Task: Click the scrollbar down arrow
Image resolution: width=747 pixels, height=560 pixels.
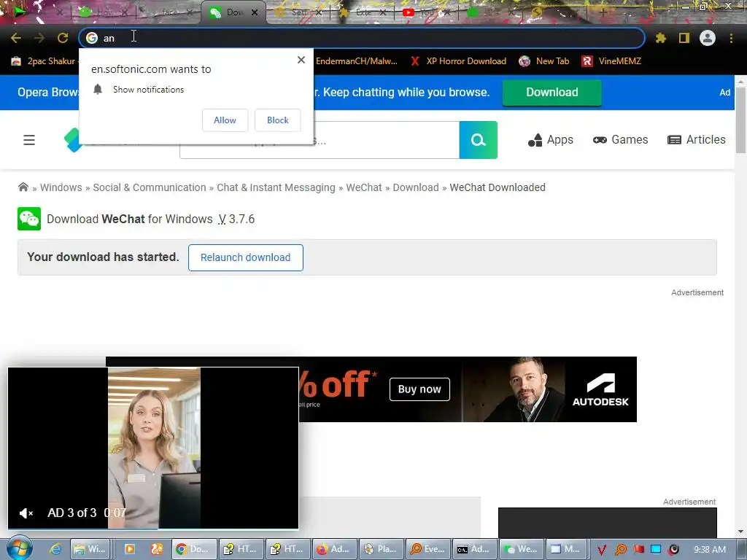Action: pyautogui.click(x=740, y=532)
